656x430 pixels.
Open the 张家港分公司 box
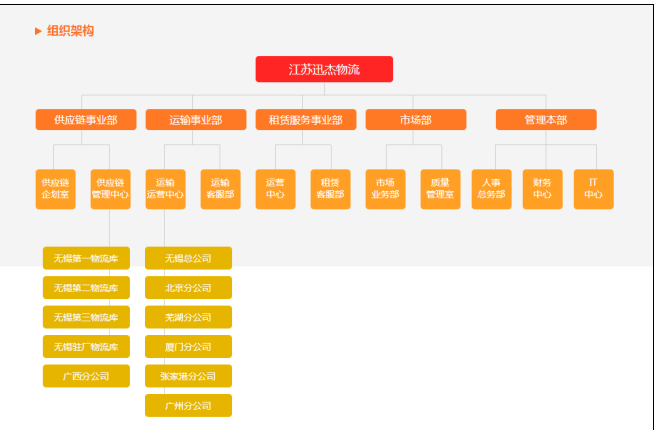pos(188,376)
